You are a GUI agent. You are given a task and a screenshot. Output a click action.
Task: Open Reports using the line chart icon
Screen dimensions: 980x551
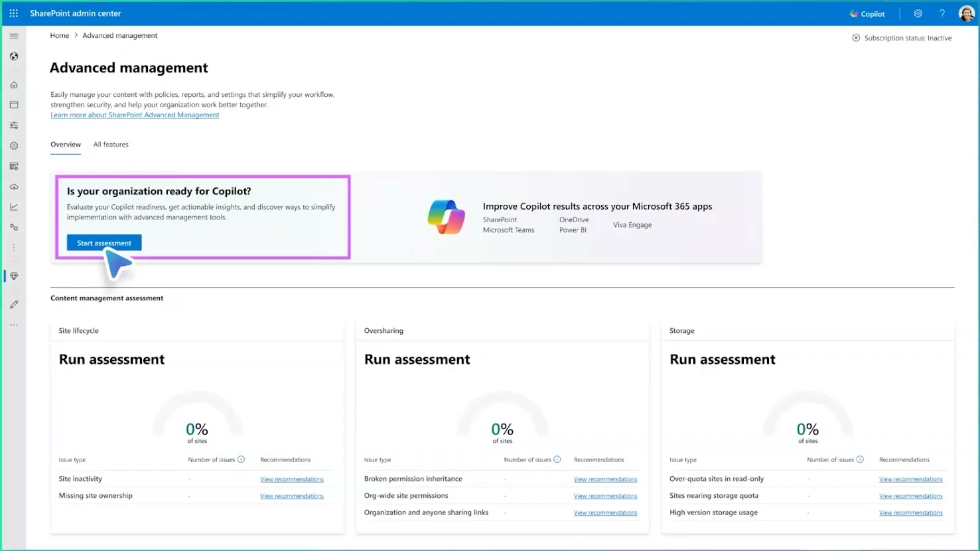coord(14,207)
